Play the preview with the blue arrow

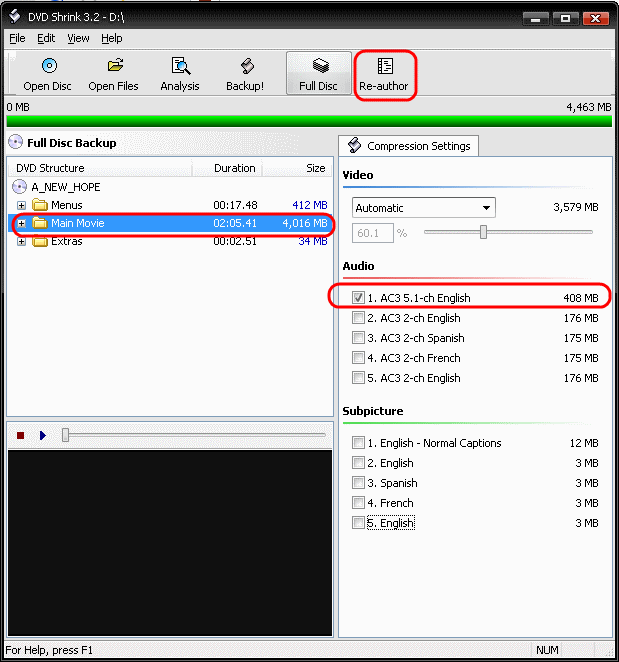(42, 435)
